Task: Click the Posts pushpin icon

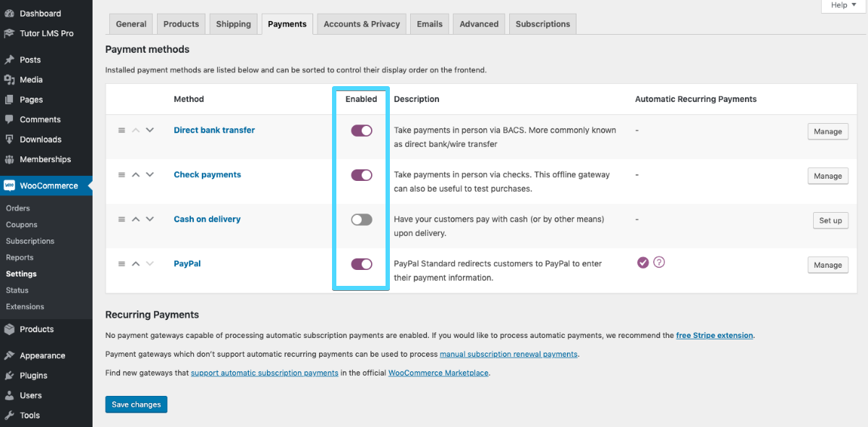Action: [9, 60]
